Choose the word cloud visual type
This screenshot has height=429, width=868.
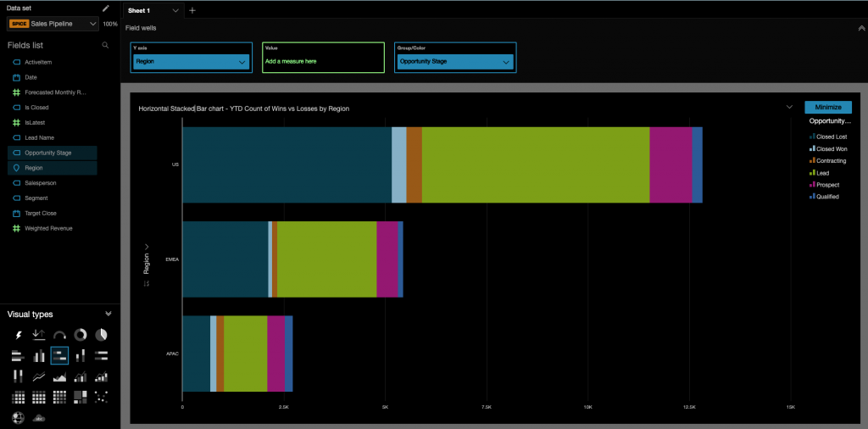tap(39, 417)
